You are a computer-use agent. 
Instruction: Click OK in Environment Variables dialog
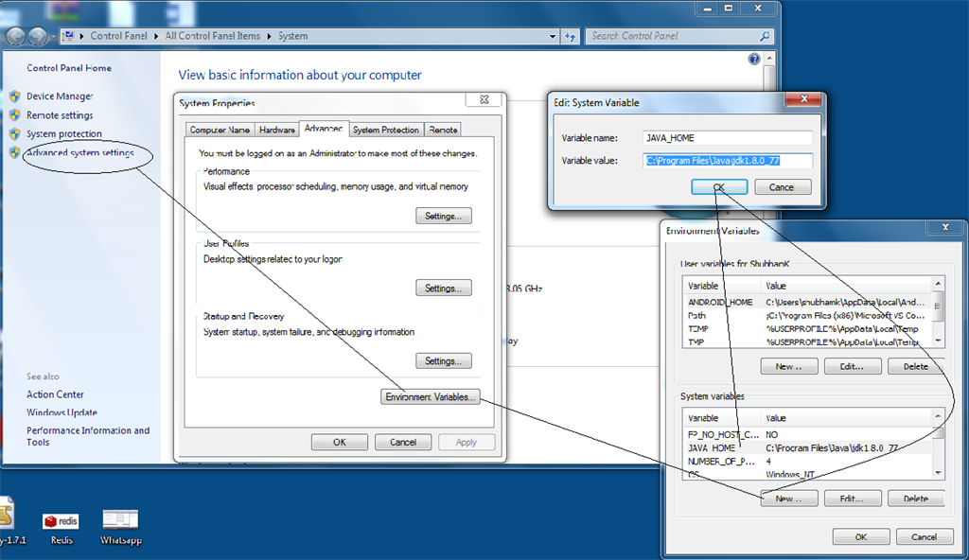(861, 536)
